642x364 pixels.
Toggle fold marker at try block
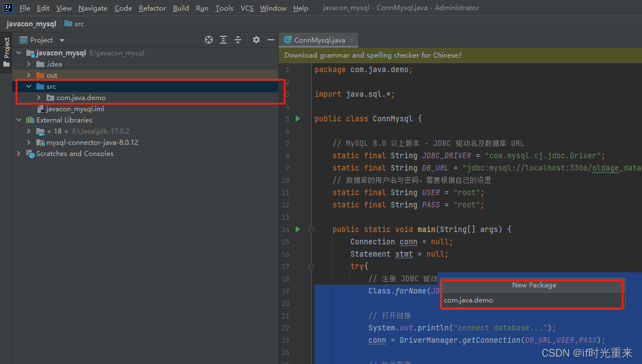pos(311,267)
